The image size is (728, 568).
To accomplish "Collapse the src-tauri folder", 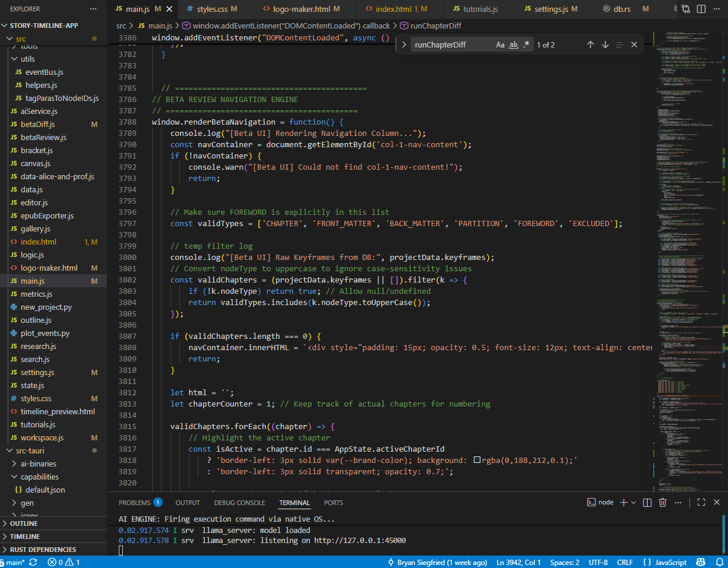I will 53,450.
